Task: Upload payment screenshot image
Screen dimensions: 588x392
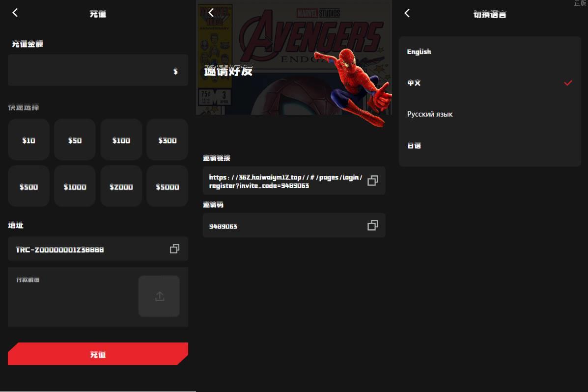Action: 159,296
